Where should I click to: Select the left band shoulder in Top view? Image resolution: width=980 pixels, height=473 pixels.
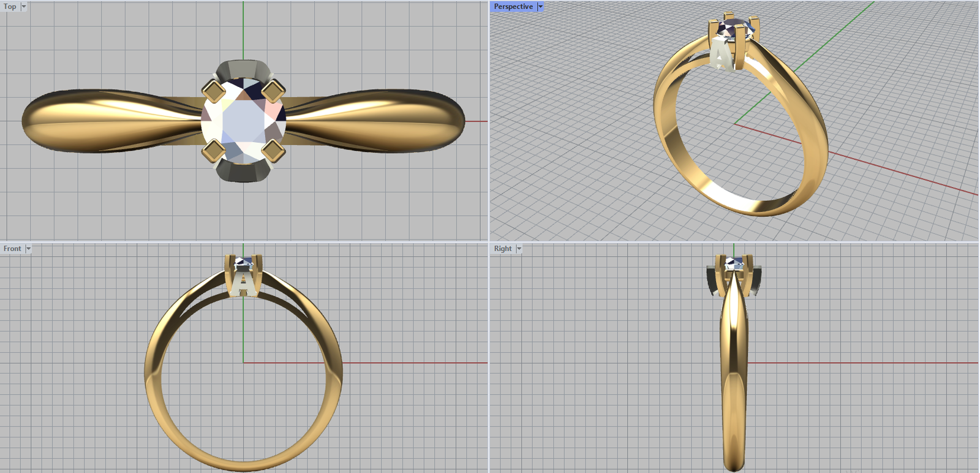[x=104, y=121]
